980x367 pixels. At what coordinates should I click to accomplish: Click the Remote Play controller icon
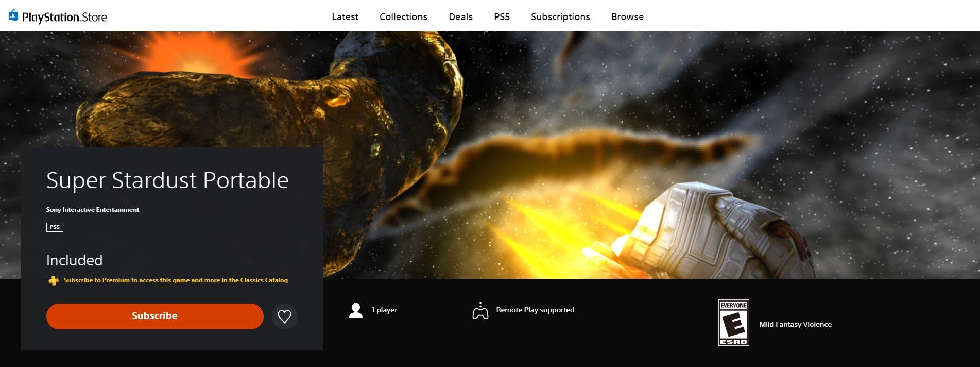(x=480, y=310)
